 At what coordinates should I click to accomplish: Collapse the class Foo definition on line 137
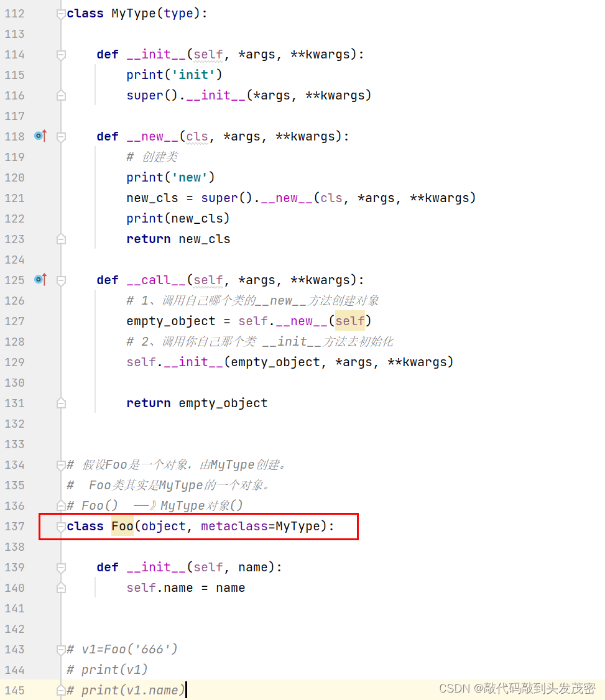click(61, 527)
